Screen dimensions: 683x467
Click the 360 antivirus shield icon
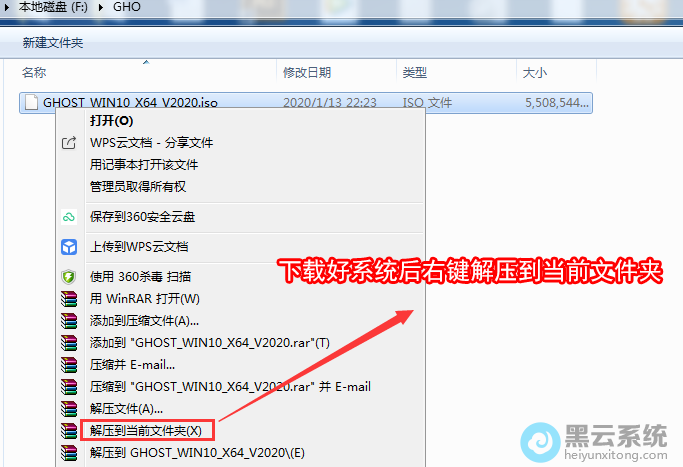click(69, 277)
